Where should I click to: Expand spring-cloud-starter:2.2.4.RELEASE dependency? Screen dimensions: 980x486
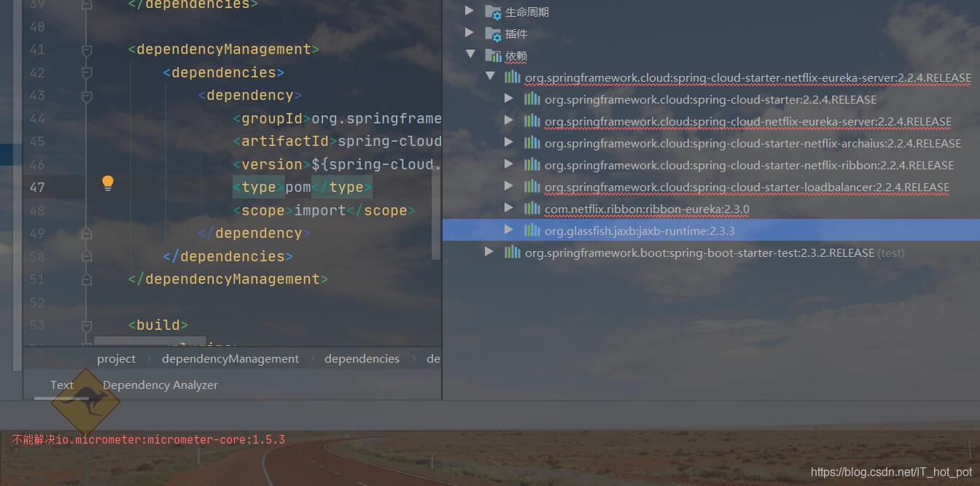(509, 99)
